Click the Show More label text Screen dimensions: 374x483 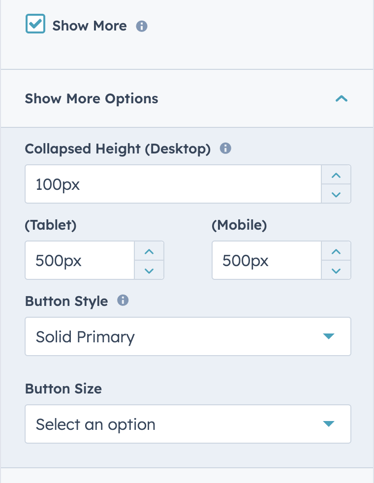(x=90, y=26)
